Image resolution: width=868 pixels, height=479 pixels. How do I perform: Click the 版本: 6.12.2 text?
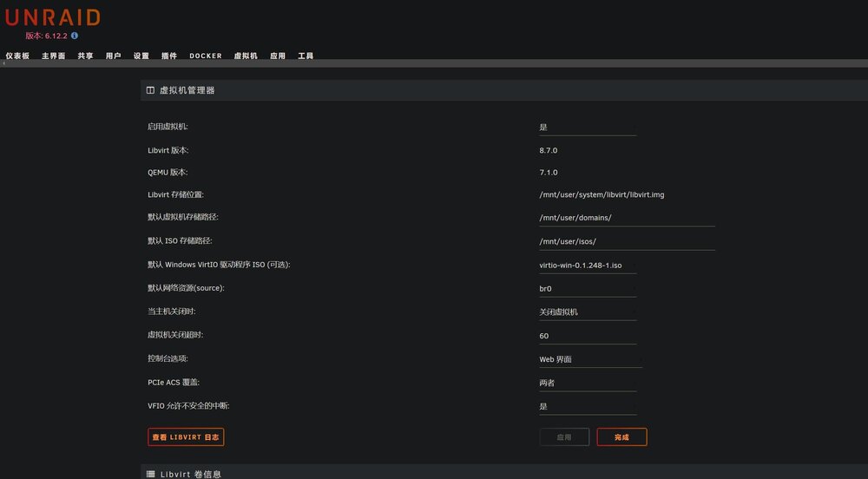pos(47,36)
